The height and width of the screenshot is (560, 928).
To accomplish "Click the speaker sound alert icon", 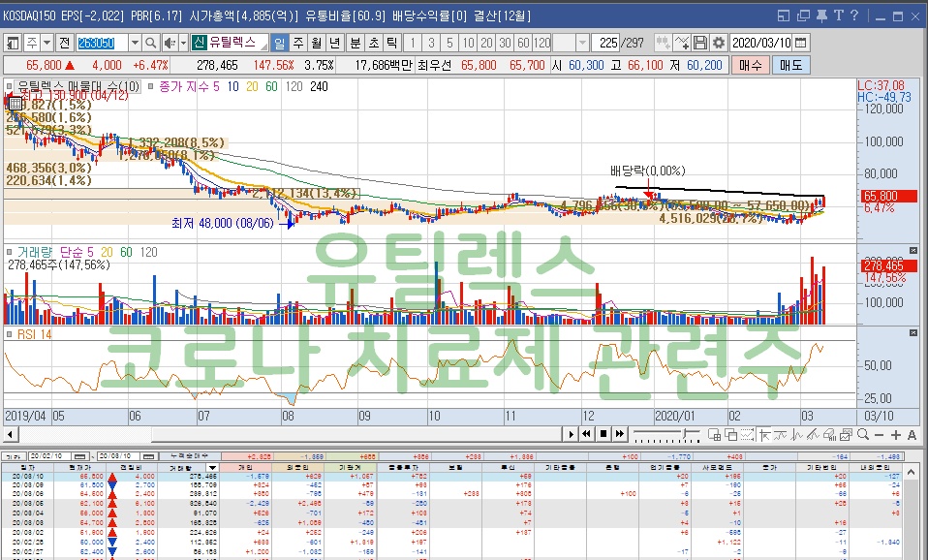I will click(170, 43).
